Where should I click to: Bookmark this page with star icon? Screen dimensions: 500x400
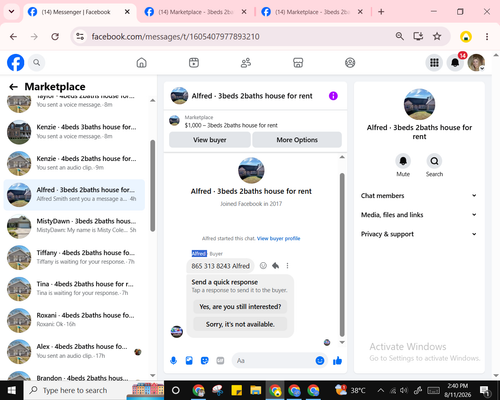pyautogui.click(x=437, y=36)
